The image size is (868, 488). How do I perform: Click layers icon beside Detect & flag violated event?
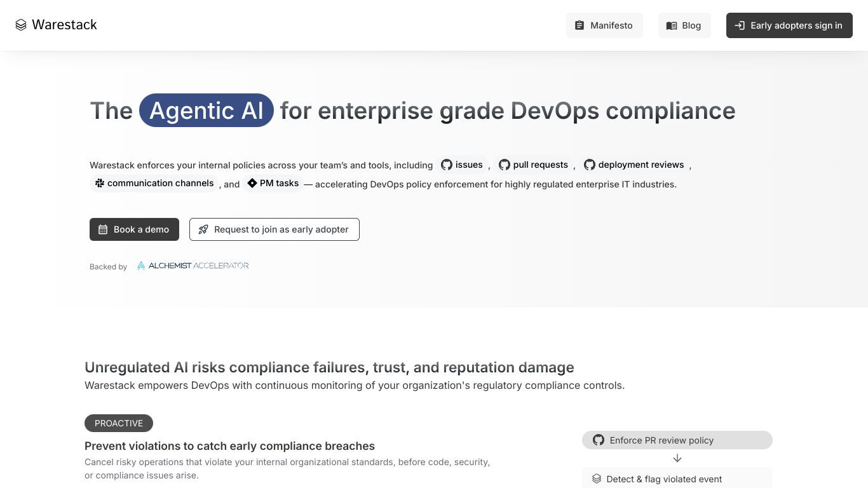point(597,478)
